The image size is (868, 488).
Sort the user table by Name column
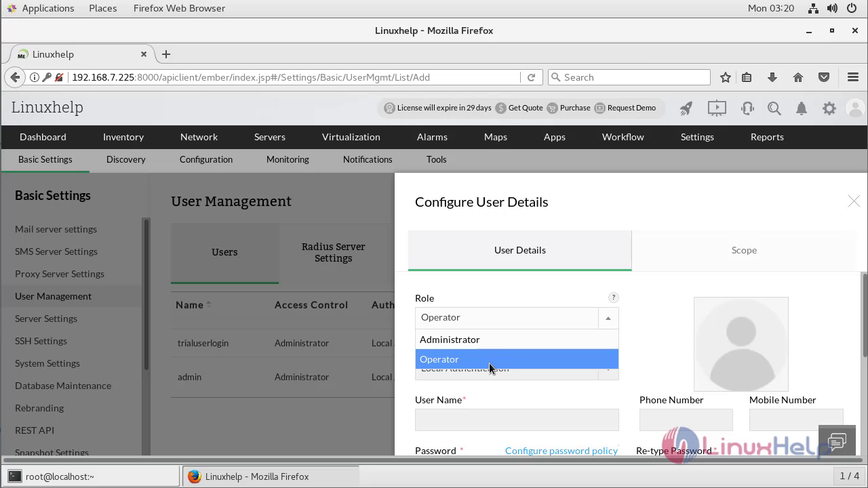click(x=193, y=305)
